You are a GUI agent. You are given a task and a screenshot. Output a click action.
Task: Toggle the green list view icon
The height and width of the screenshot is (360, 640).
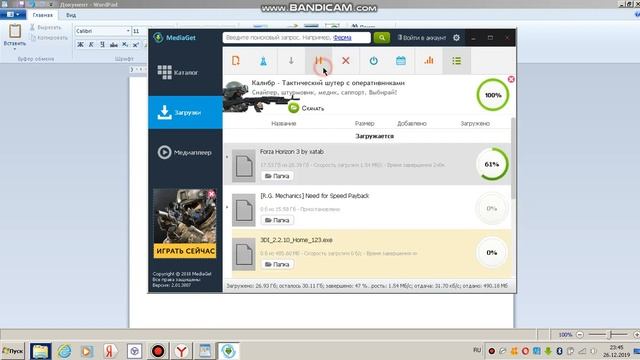coord(456,61)
